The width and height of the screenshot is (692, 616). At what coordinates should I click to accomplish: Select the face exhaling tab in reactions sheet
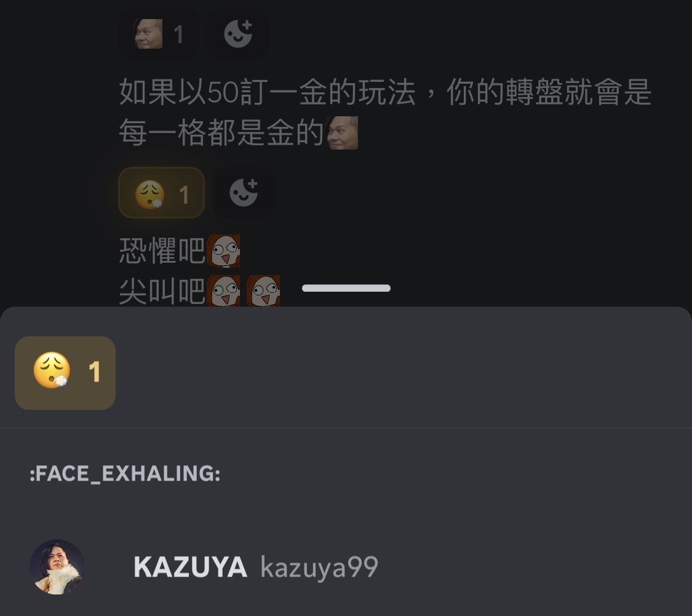65,373
